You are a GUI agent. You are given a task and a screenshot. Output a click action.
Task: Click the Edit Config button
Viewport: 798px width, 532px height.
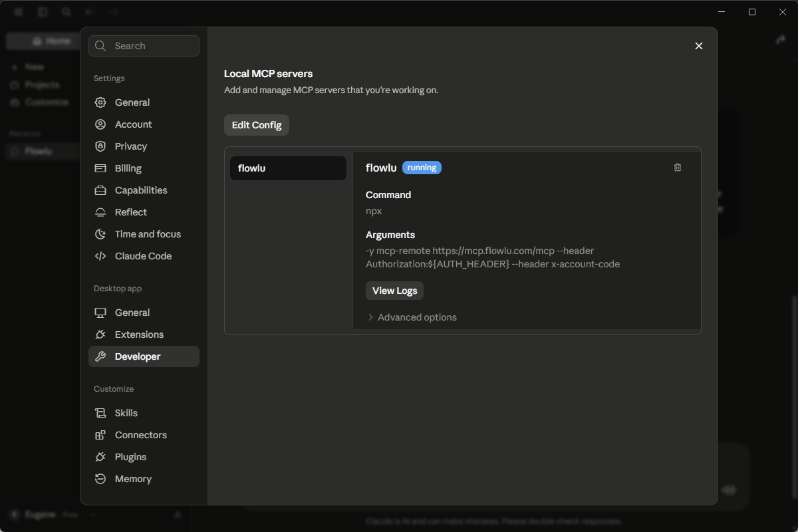257,125
